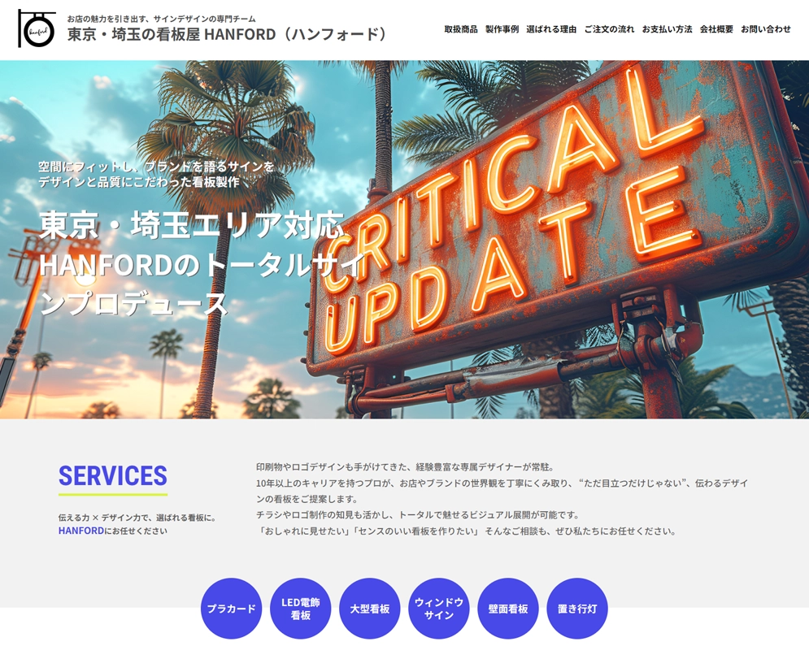Click the site title 東京・埼玉の看板屋 HANFORD
This screenshot has height=672, width=809.
[228, 35]
